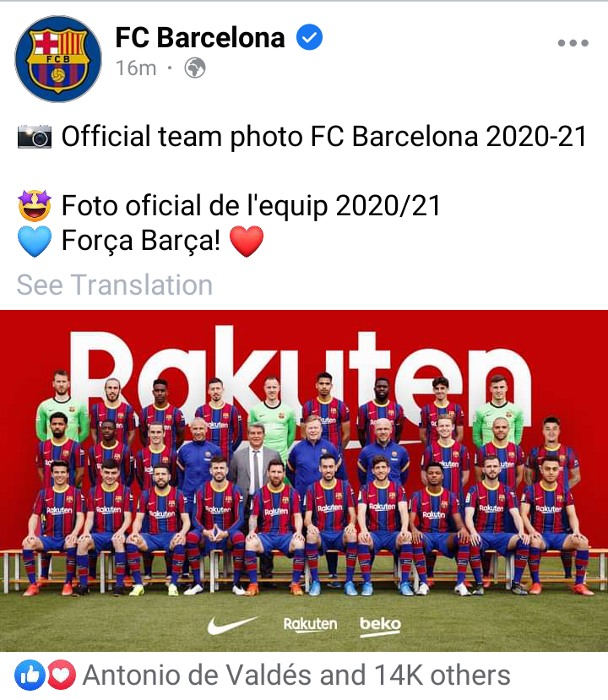608x700 pixels.
Task: Click the red heart reaction icon
Action: pos(61,675)
